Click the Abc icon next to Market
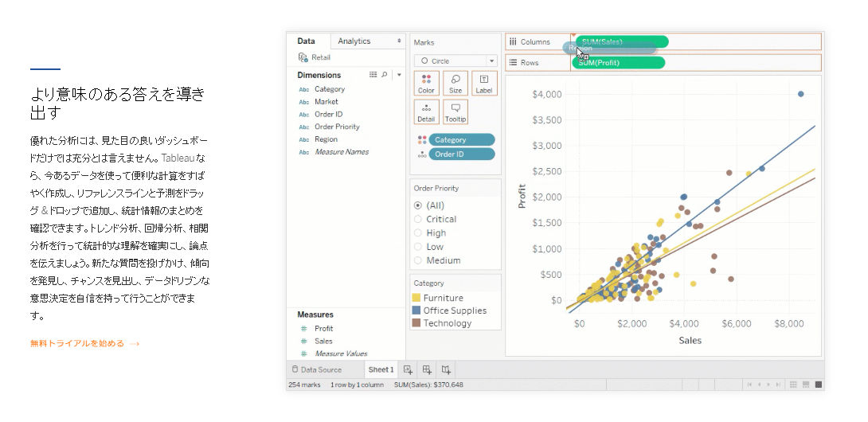868x422 pixels. pos(304,102)
